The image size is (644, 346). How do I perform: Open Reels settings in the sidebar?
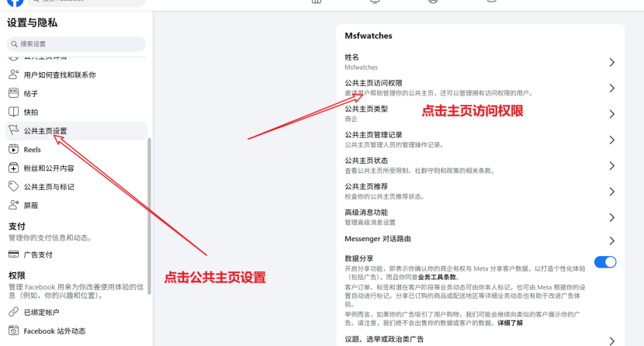pos(76,150)
